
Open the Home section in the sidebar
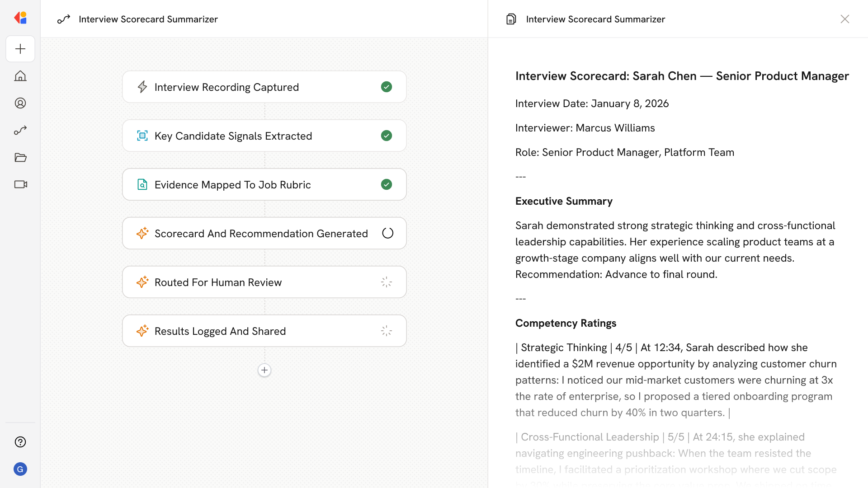tap(20, 76)
